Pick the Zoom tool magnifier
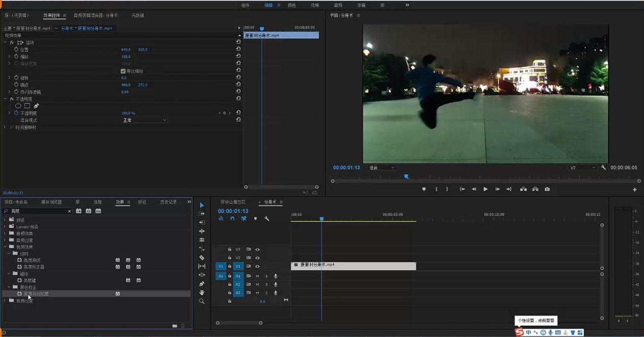 click(x=202, y=301)
